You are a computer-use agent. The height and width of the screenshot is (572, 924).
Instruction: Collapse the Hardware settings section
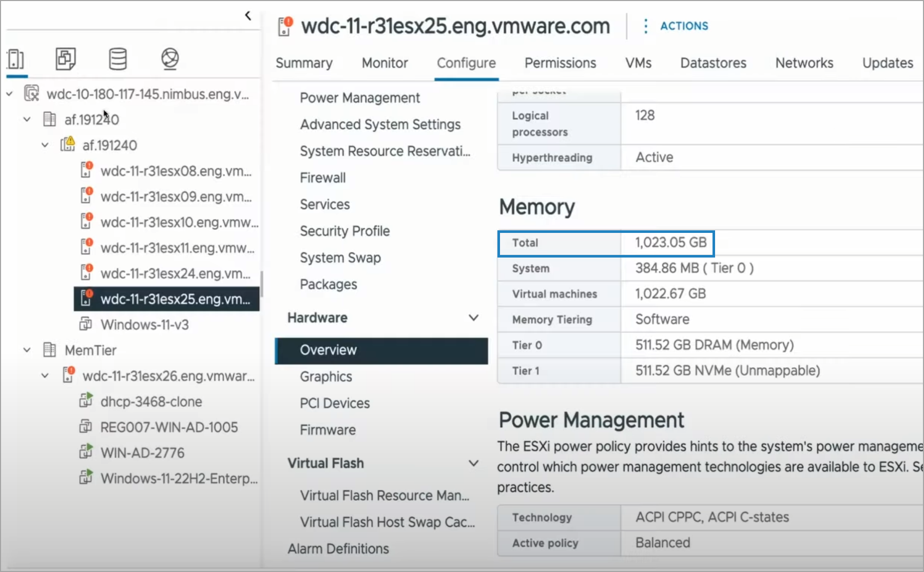point(473,318)
